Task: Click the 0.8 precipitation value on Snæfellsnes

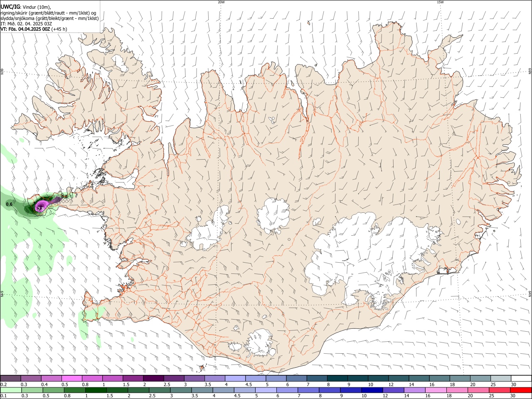Action: click(64, 196)
